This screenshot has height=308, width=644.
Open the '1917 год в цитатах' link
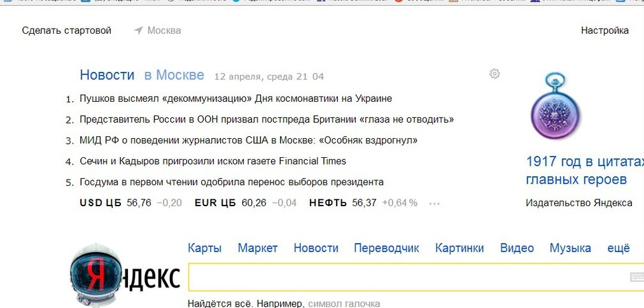click(x=585, y=171)
